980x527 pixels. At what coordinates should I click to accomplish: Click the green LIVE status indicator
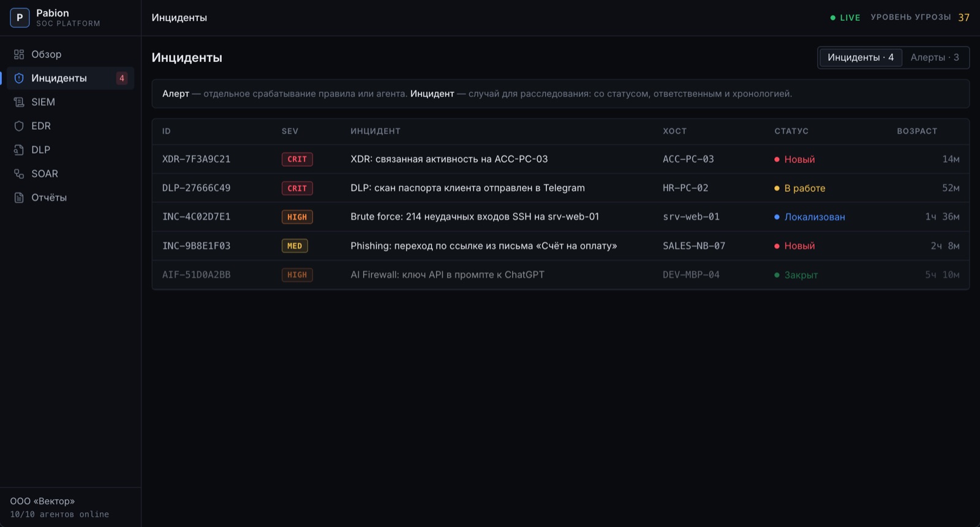[x=845, y=18]
